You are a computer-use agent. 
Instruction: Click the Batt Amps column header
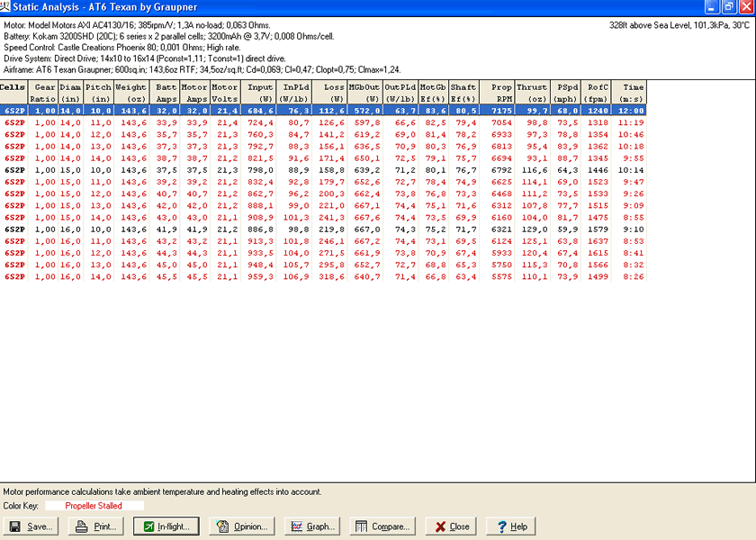click(x=165, y=93)
